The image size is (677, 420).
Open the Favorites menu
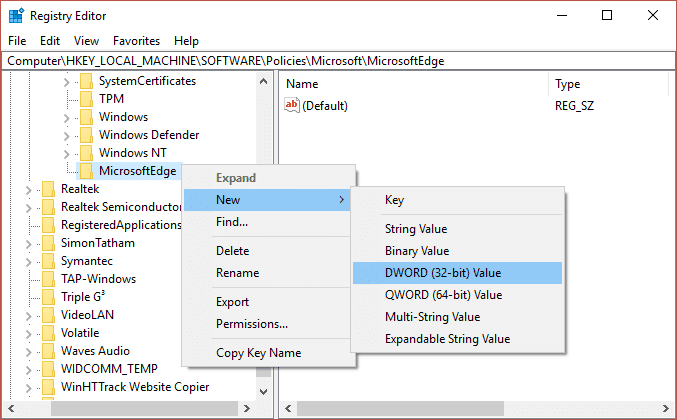136,41
